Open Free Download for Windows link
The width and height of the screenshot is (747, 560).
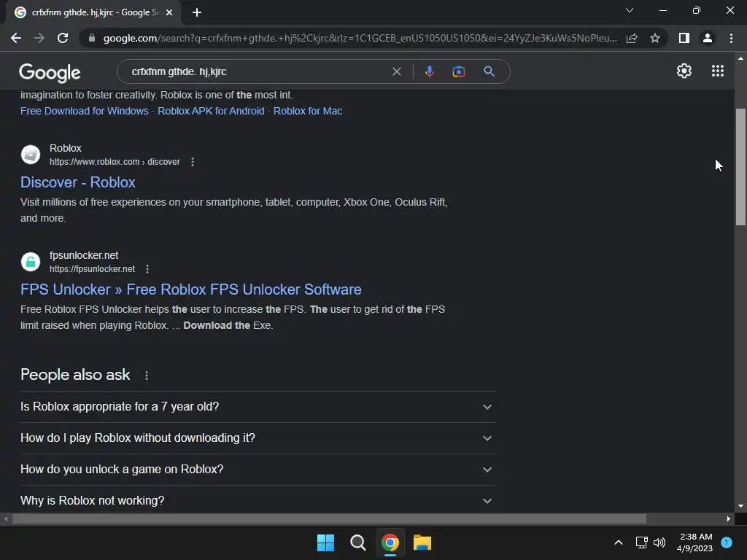click(x=85, y=111)
